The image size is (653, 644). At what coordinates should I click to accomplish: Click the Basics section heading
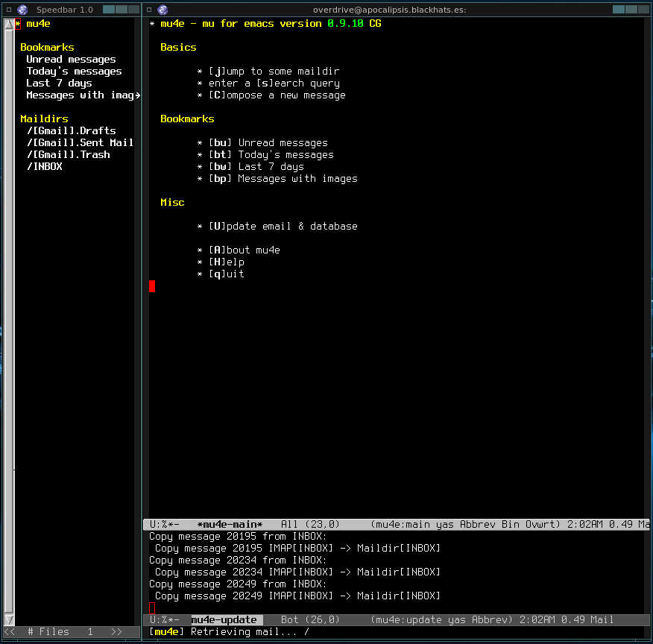point(178,48)
